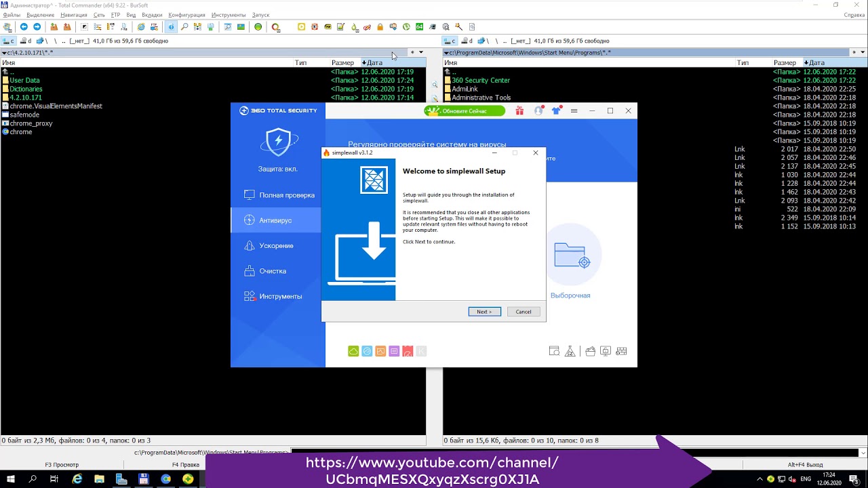Open notification center icon in system tray

coord(854,479)
